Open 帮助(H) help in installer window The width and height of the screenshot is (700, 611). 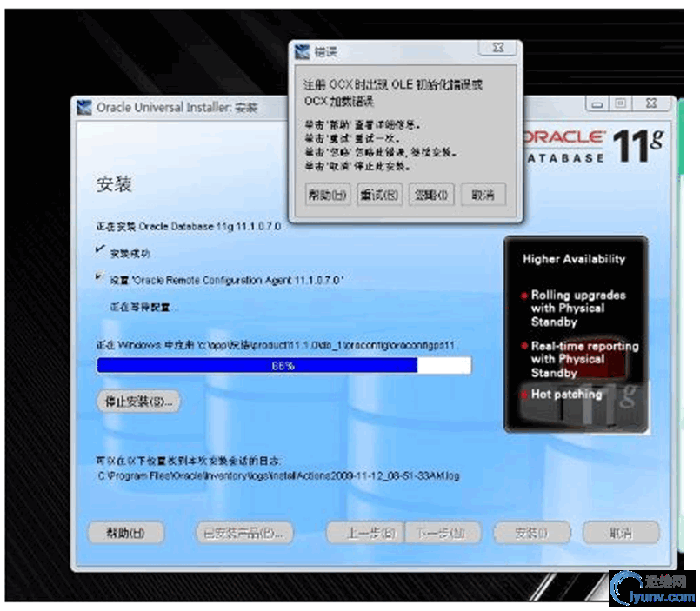tap(126, 533)
